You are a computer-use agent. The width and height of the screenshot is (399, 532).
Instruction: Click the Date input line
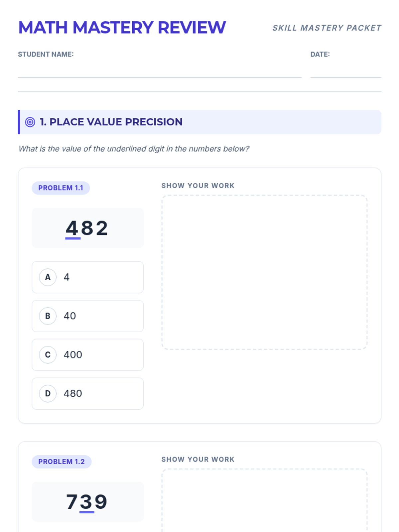click(x=345, y=71)
